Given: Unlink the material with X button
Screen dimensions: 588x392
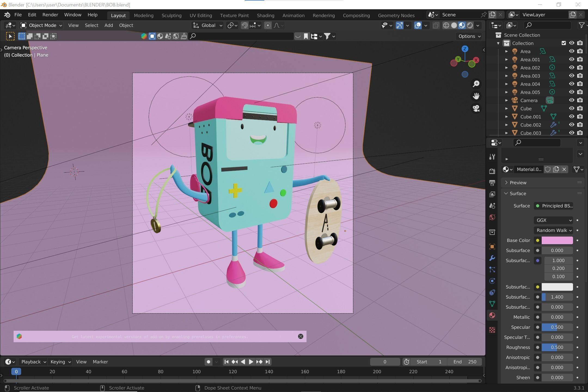Looking at the screenshot, I should [564, 169].
